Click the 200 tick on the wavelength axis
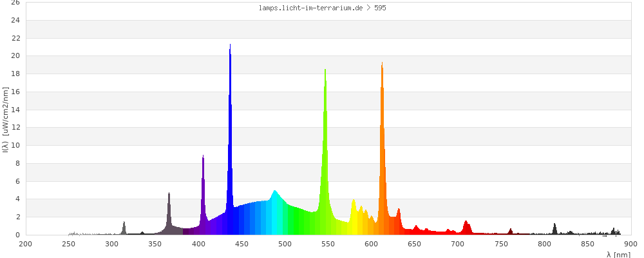 click(x=26, y=244)
